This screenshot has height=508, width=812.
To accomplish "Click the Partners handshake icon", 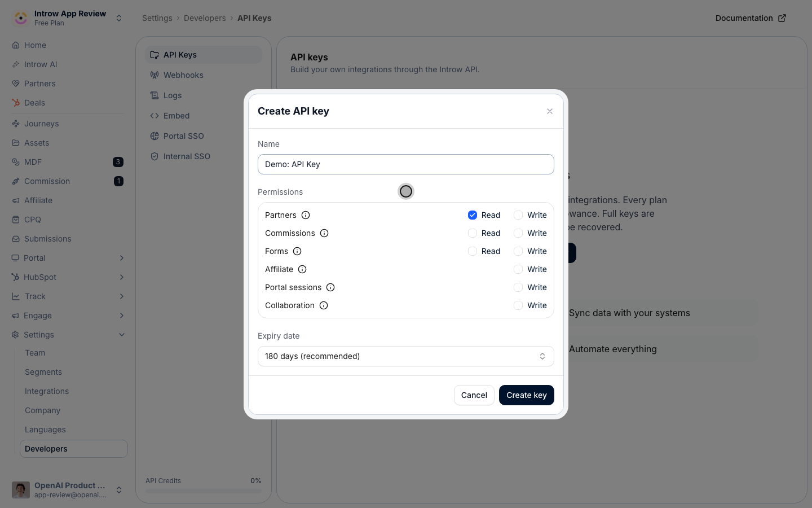I will (16, 84).
